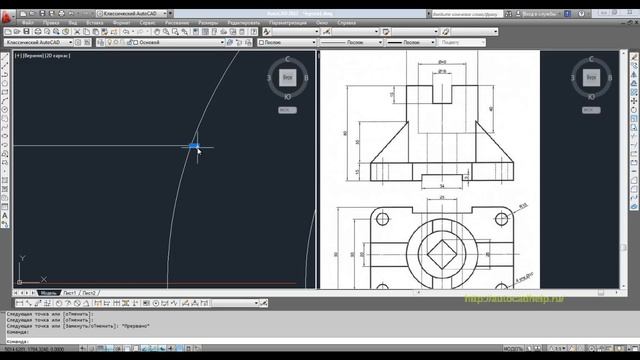Select the Mirror tool in the Modify toolbar

pos(634,74)
